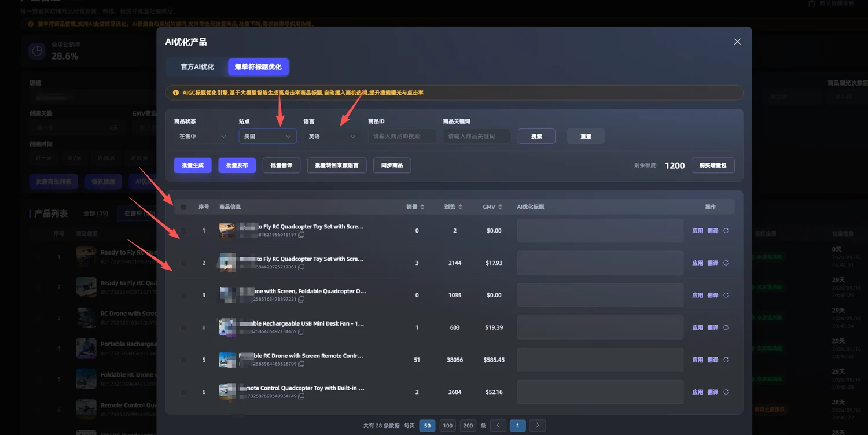Copy the product ID in row 2
The width and height of the screenshot is (868, 435).
tap(301, 267)
